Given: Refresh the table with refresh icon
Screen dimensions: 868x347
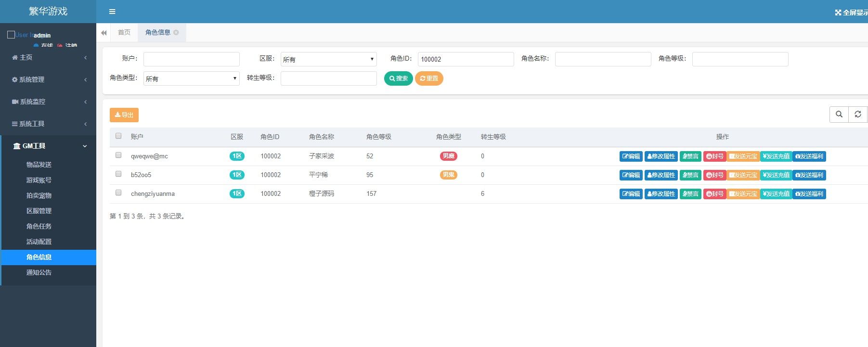Looking at the screenshot, I should tap(857, 115).
